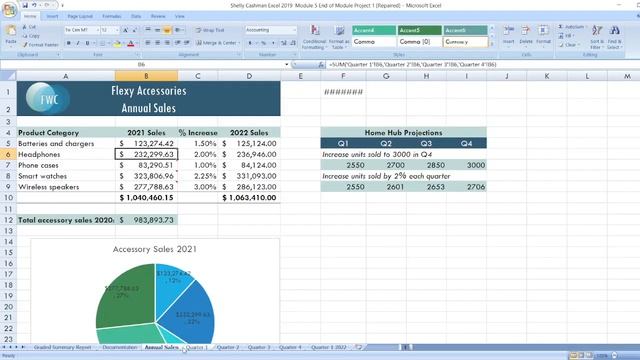Apply the fill color bucket
640x360 pixels.
[x=117, y=43]
